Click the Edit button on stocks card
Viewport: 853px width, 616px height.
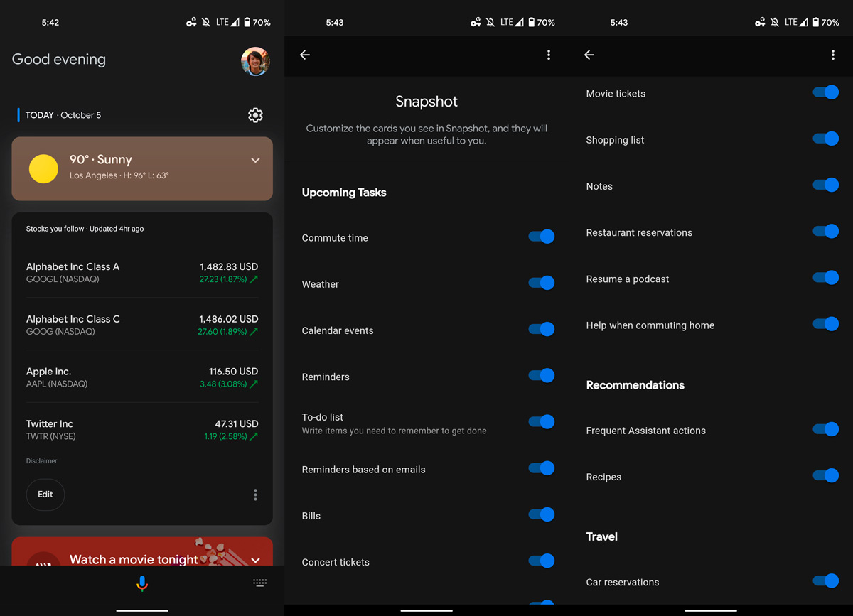pyautogui.click(x=45, y=495)
